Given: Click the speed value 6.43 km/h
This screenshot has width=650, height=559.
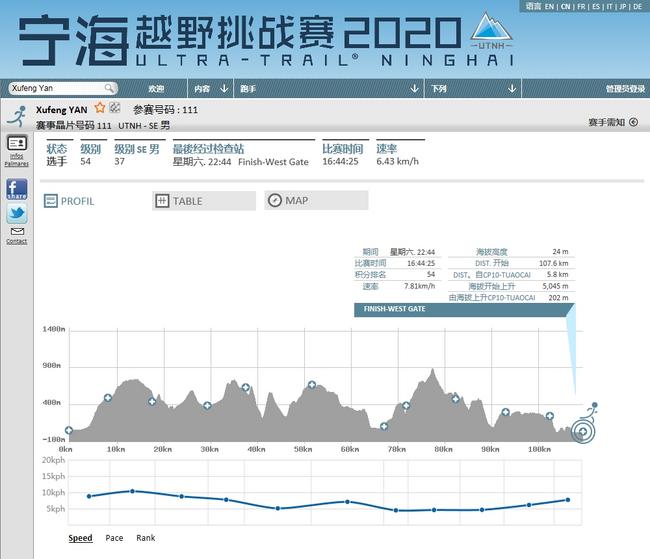Looking at the screenshot, I should click(x=397, y=162).
